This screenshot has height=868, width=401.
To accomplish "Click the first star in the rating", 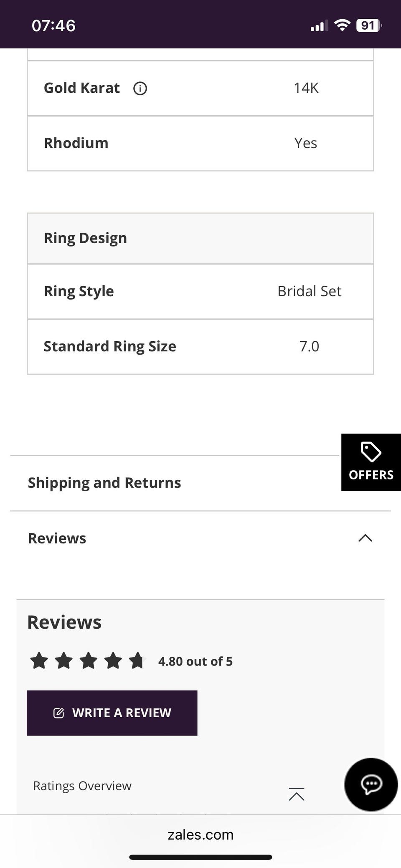I will coord(39,661).
